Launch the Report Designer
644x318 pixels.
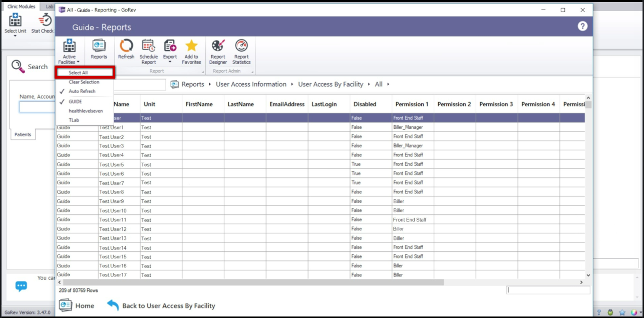tap(218, 52)
